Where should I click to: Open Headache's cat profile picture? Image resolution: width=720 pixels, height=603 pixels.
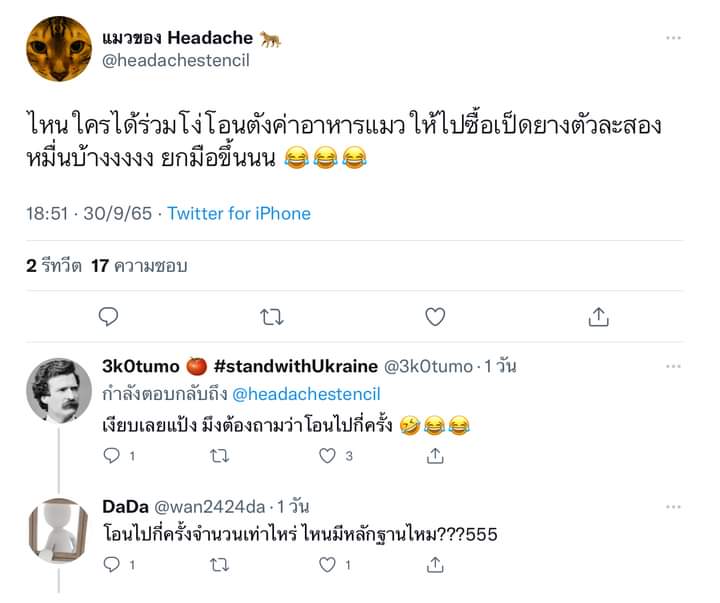point(59,49)
